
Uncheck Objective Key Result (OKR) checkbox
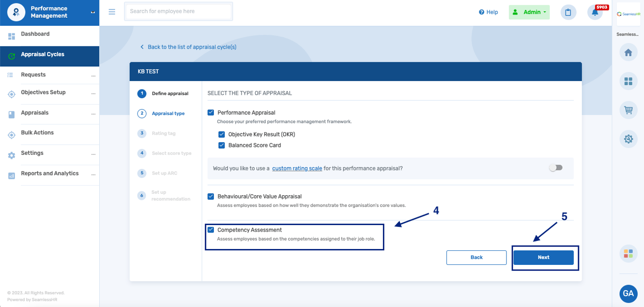pos(222,134)
